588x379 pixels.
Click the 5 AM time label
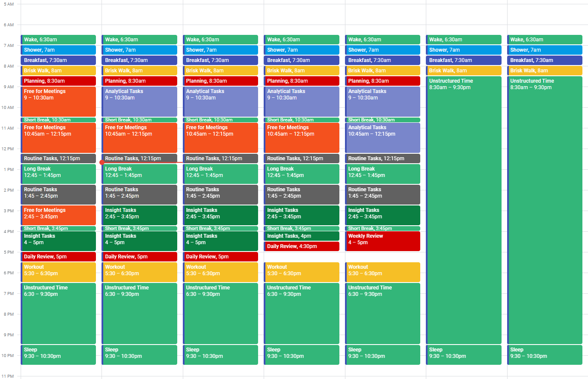(x=9, y=4)
